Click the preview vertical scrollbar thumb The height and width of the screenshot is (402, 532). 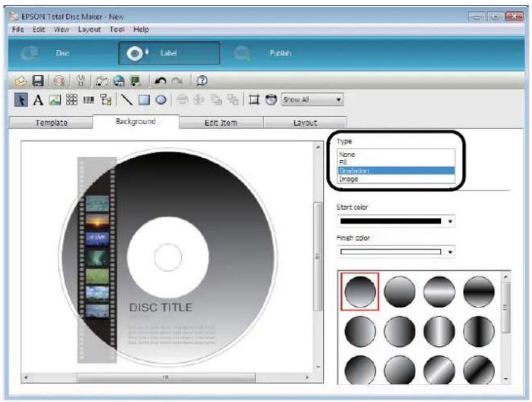(x=318, y=256)
